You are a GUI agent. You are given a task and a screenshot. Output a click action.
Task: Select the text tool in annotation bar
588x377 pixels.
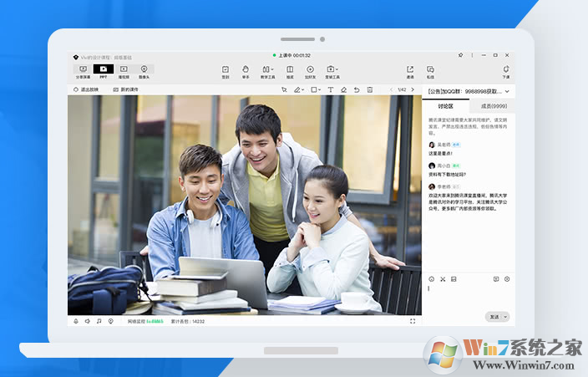point(331,89)
